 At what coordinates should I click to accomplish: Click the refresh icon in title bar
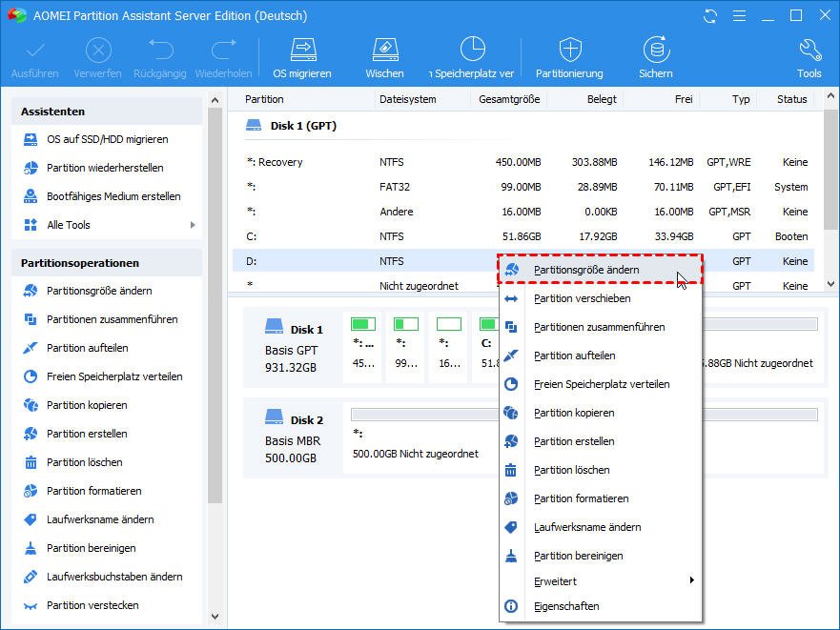click(710, 16)
